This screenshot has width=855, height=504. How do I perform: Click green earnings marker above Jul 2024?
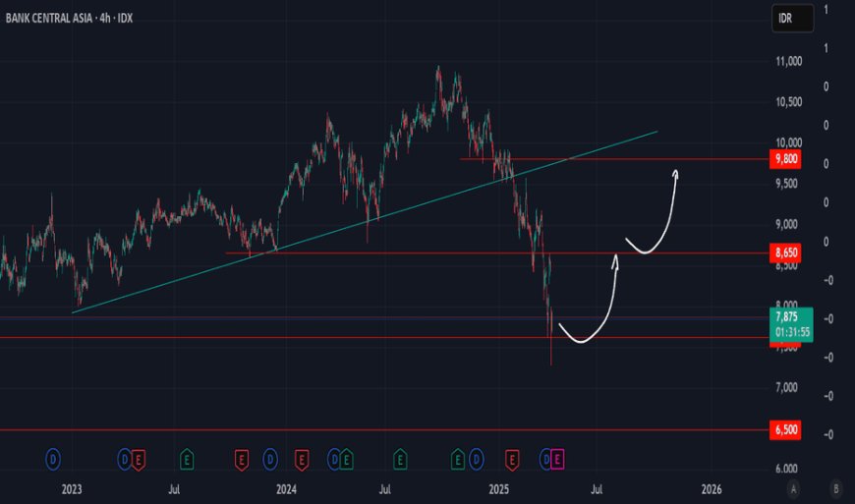[400, 458]
